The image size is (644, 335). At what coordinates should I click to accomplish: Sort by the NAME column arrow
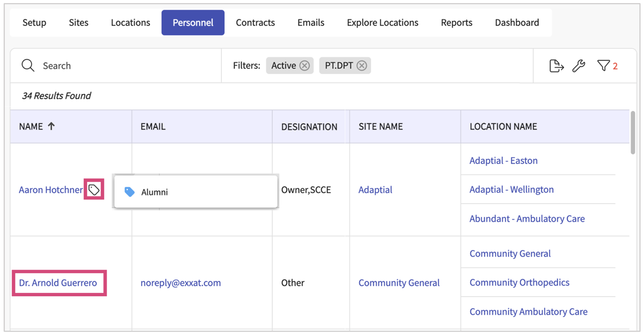51,126
